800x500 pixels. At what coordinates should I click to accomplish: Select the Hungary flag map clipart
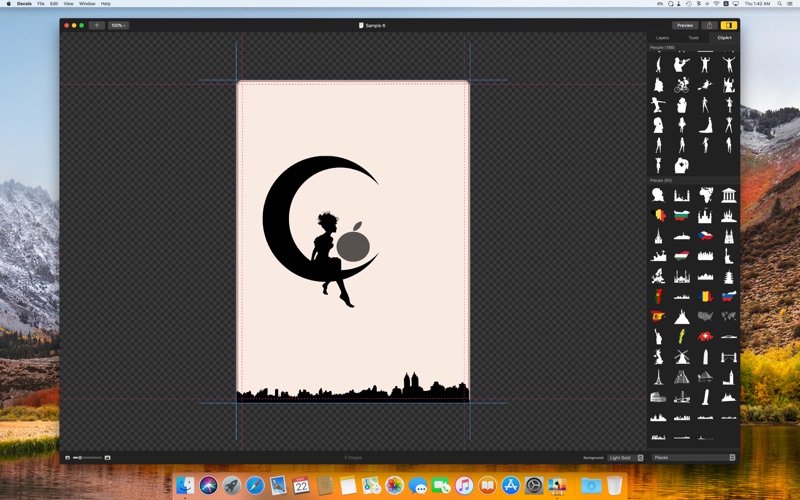click(681, 255)
